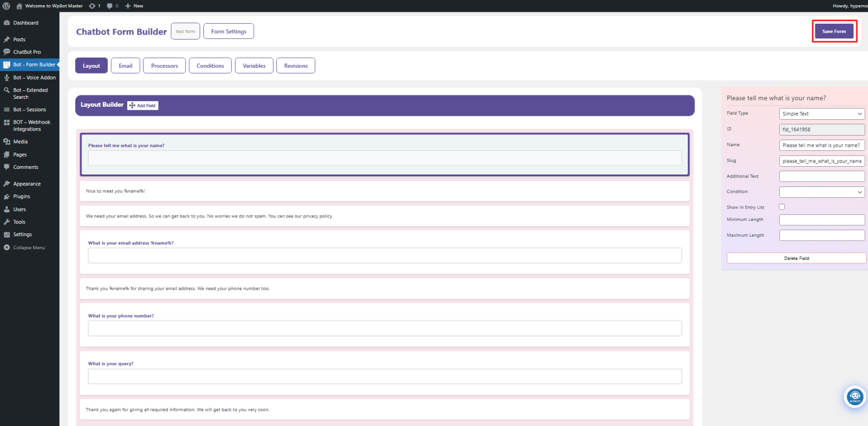Click the phone number input in layout
The image size is (868, 426).
tap(385, 328)
